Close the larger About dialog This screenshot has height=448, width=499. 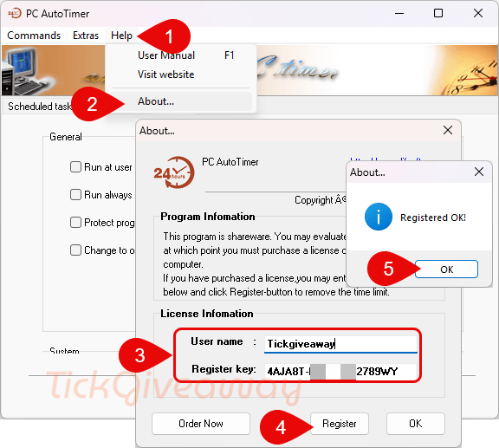[x=448, y=130]
